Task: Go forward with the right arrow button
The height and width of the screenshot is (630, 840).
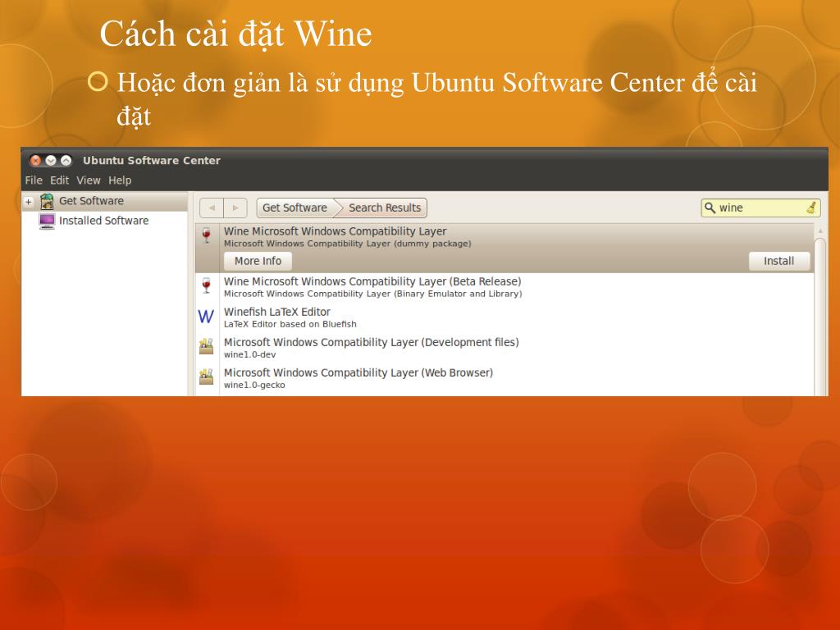Action: pos(235,208)
